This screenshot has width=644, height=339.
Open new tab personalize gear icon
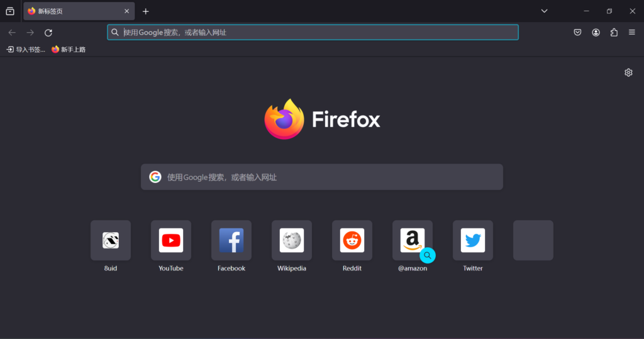coord(628,73)
